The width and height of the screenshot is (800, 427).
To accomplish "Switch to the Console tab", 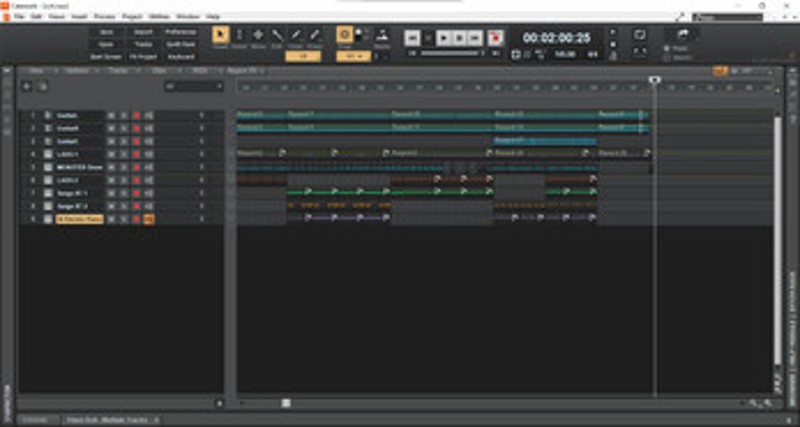I will 39,420.
